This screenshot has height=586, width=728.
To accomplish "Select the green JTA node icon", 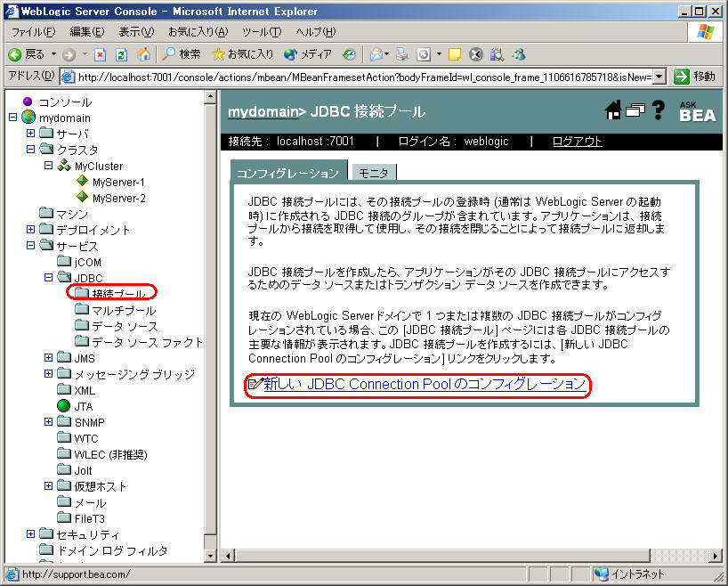I will click(x=63, y=406).
